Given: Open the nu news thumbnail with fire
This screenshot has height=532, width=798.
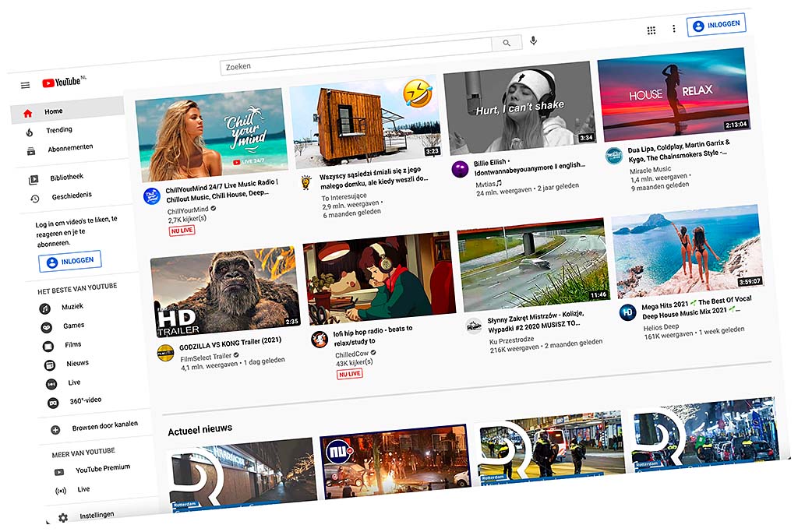Looking at the screenshot, I should [x=394, y=461].
